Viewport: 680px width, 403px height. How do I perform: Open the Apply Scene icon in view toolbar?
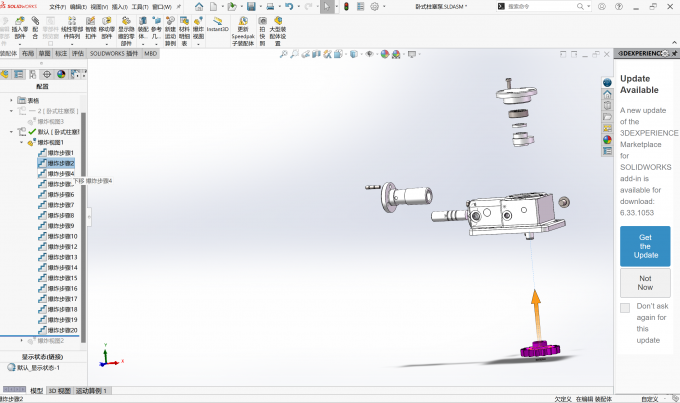coord(396,54)
